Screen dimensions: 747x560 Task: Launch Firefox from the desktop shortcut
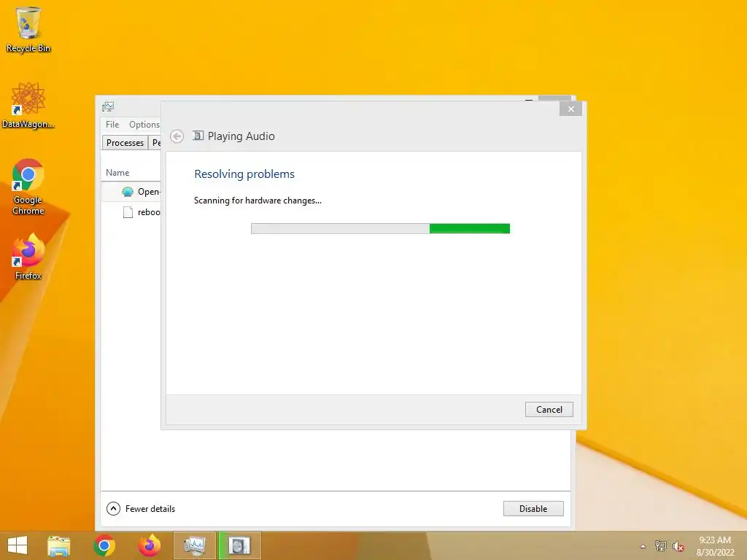point(28,257)
